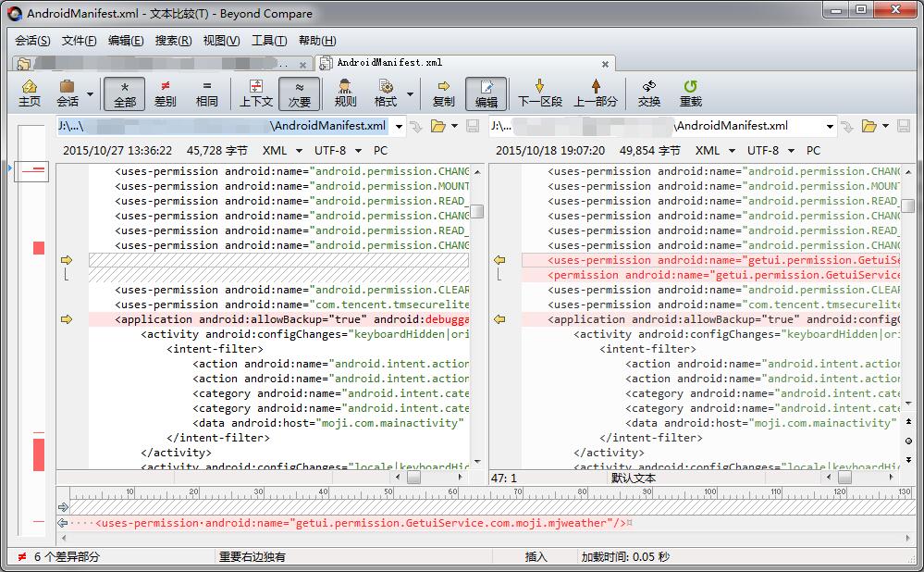924x572 pixels.
Task: Open the 工具(T) menu
Action: click(x=269, y=41)
